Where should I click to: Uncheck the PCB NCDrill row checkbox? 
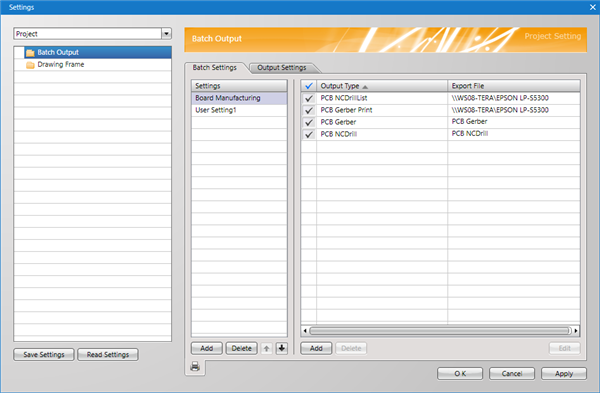point(309,134)
